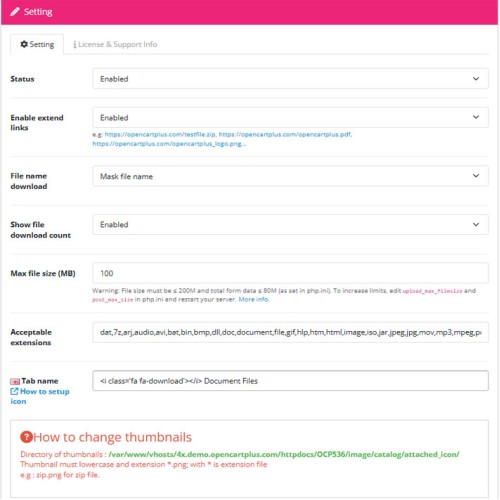Image resolution: width=500 pixels, height=500 pixels.
Task: Open the File name download dropdown
Action: pyautogui.click(x=290, y=176)
